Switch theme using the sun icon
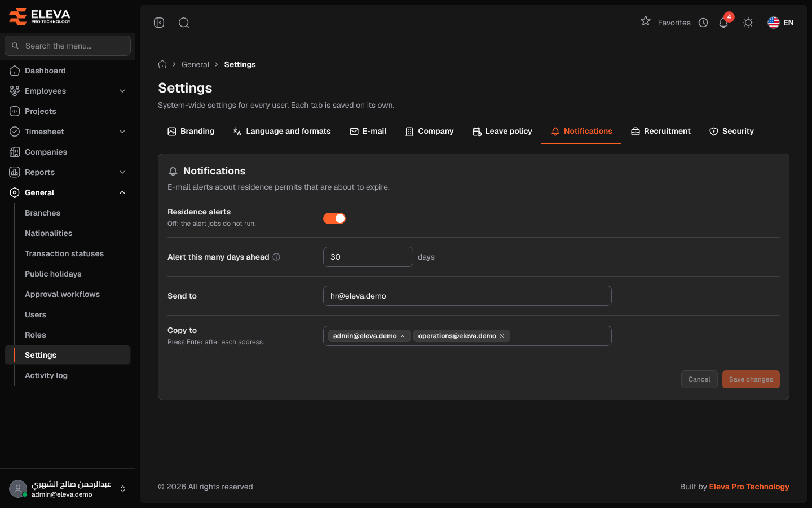Screen dimensions: 812x508 [x=748, y=23]
